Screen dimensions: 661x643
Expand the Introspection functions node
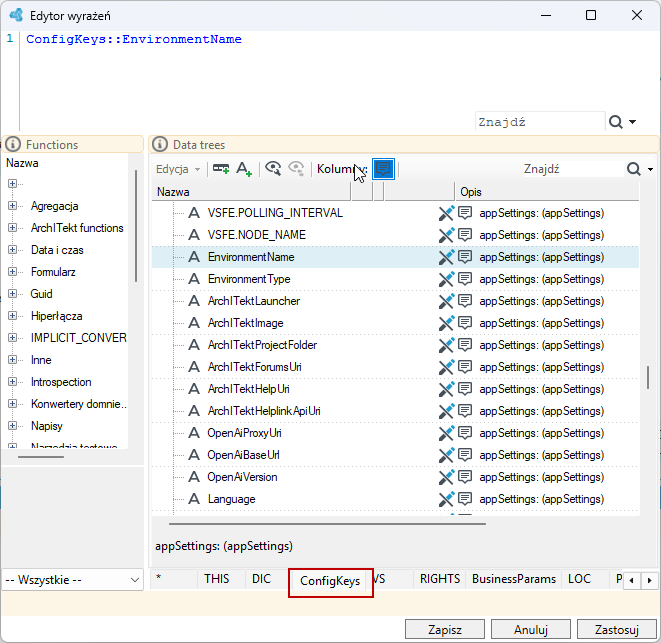coord(12,382)
